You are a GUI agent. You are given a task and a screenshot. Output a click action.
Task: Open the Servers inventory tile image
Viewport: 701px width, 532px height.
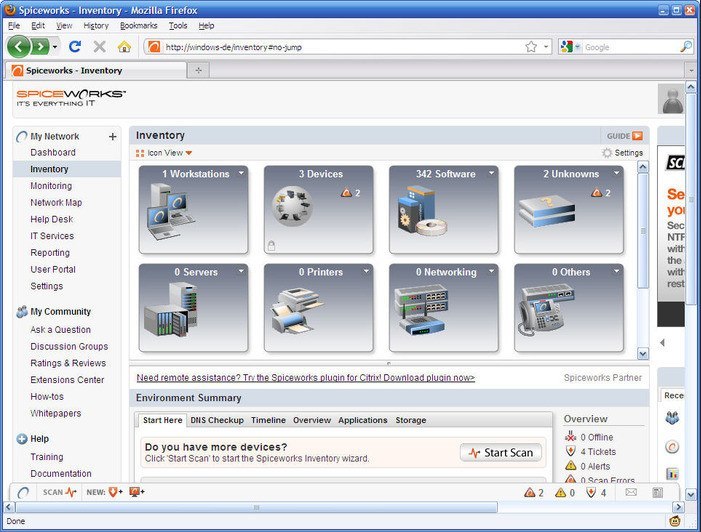pyautogui.click(x=171, y=309)
